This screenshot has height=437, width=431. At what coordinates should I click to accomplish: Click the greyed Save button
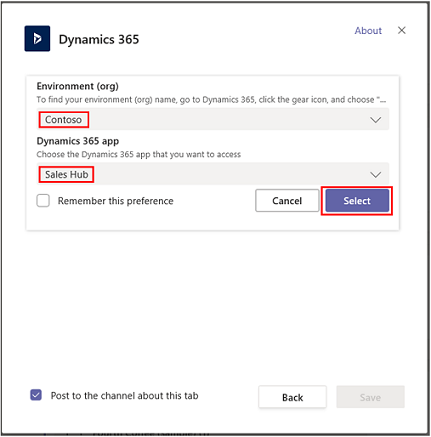coord(370,397)
